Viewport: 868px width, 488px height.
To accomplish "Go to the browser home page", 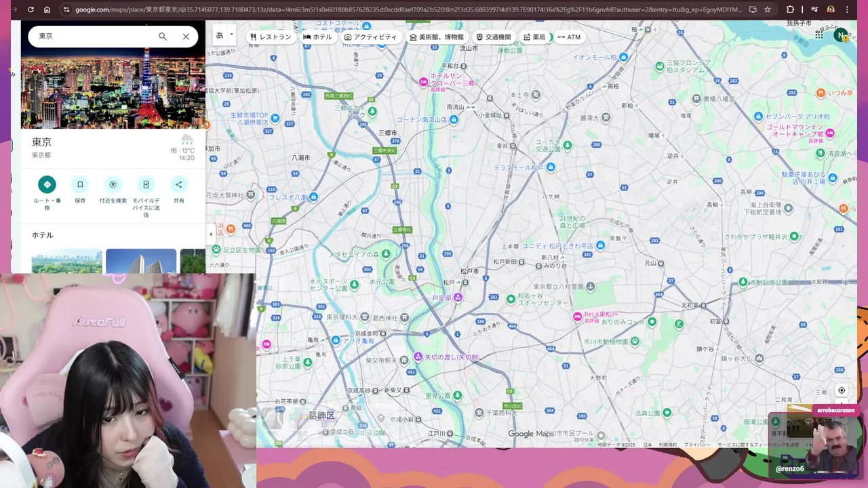I will (47, 9).
